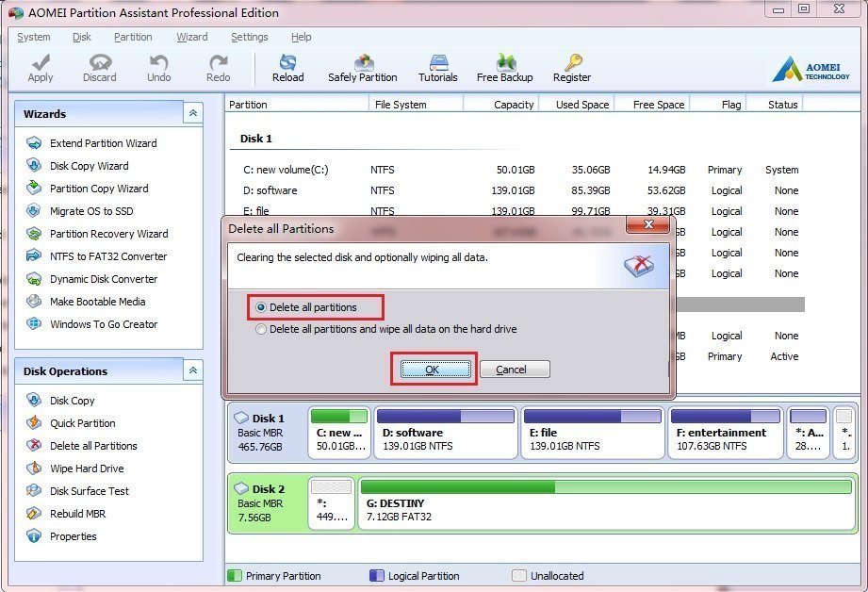Open the Help menu
The image size is (868, 592).
point(302,37)
